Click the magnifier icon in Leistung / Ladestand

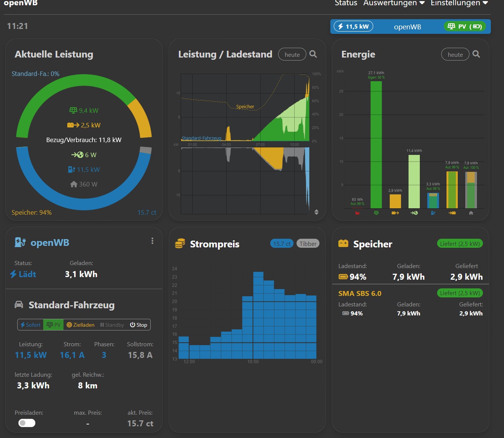(x=313, y=55)
